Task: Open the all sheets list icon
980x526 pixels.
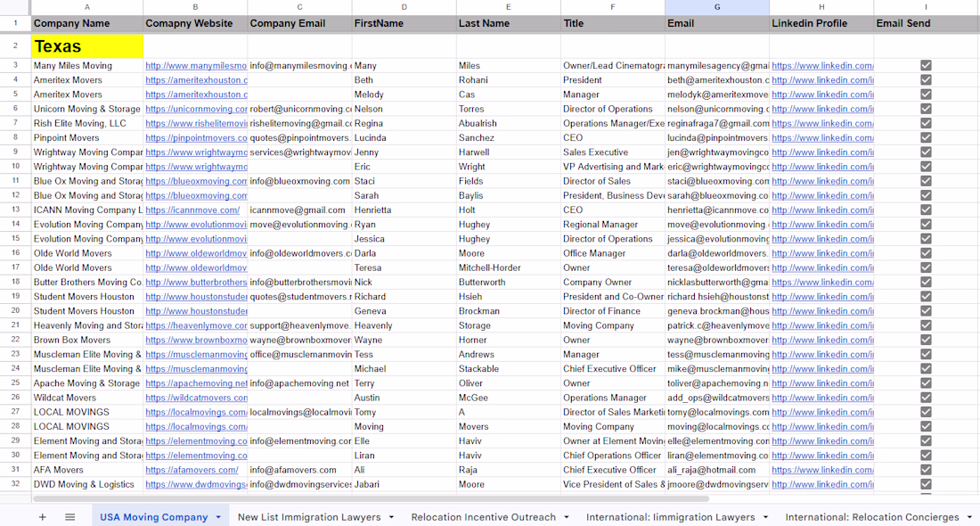Action: tap(70, 516)
